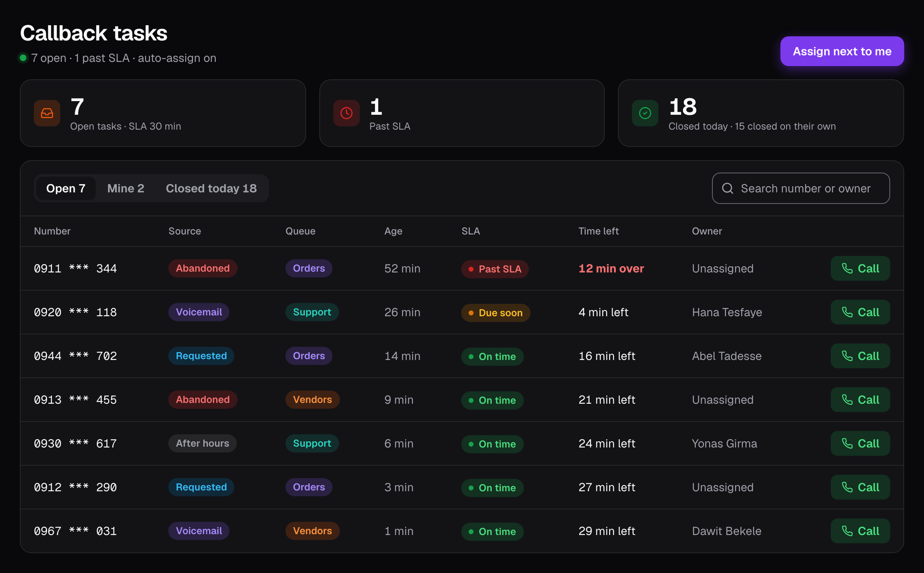Click the red clock icon on Past SLA card

[x=346, y=113]
